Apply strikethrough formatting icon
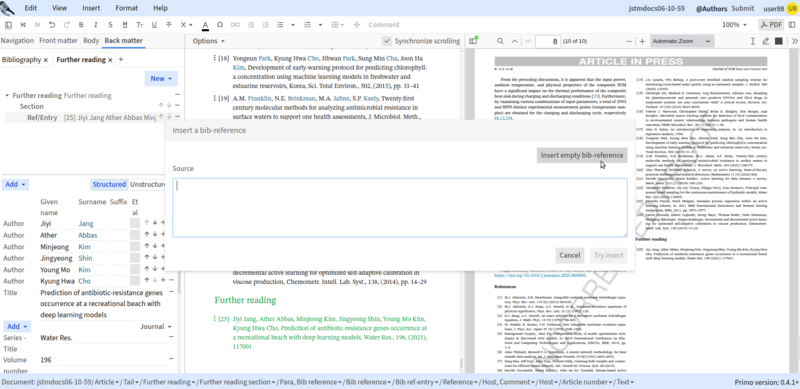This screenshot has height=389, width=800. pyautogui.click(x=168, y=25)
